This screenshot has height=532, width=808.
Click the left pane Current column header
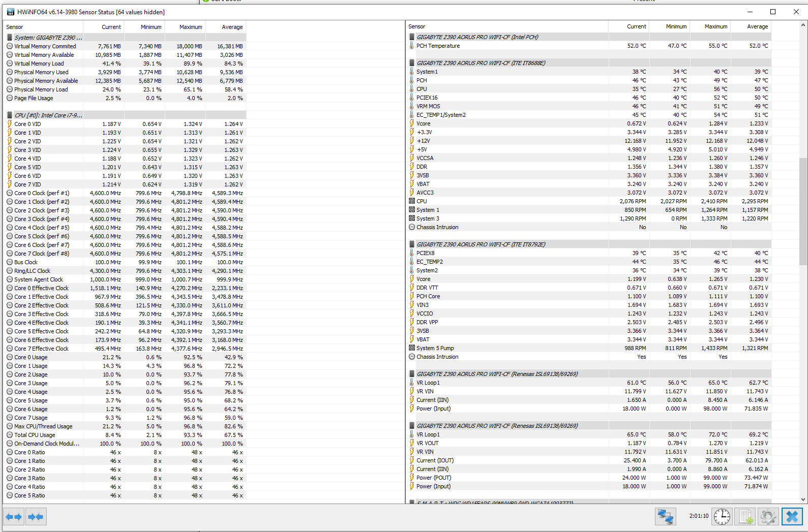[x=103, y=27]
